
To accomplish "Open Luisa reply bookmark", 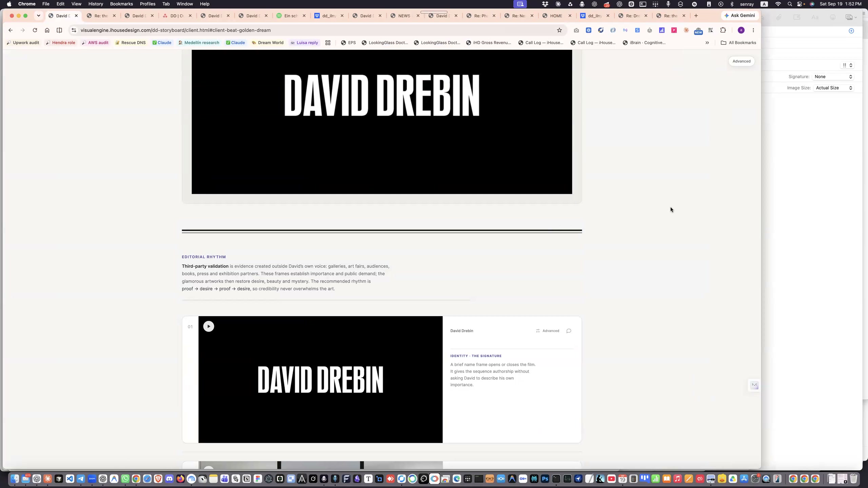I will click(304, 43).
